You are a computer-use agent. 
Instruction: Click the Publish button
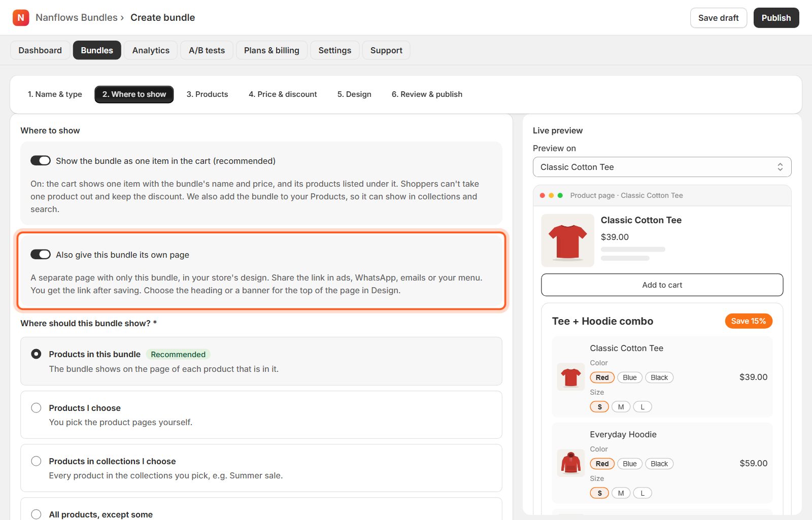coord(776,18)
